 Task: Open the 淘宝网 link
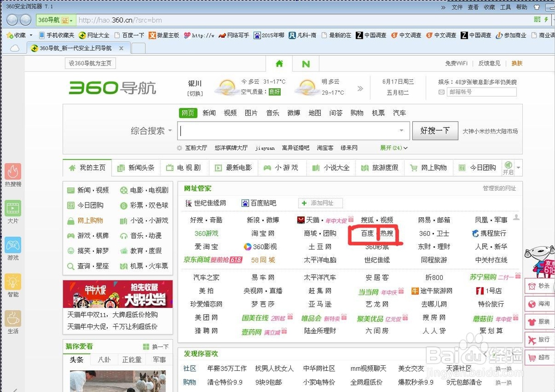(263, 233)
